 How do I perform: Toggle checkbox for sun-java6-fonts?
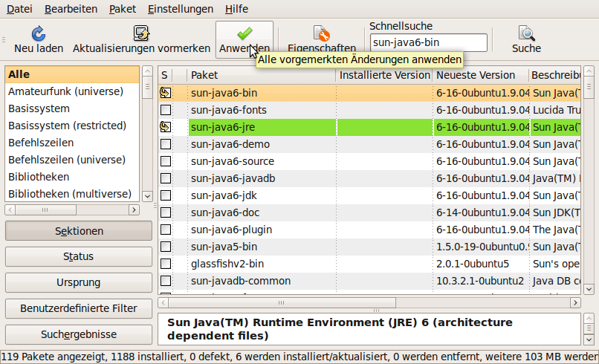pyautogui.click(x=166, y=110)
